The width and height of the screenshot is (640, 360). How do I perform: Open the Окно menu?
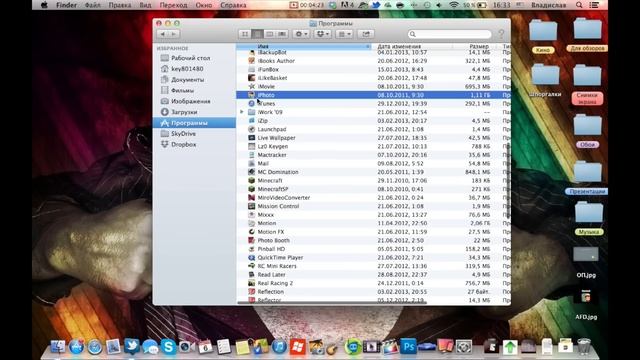pyautogui.click(x=204, y=5)
